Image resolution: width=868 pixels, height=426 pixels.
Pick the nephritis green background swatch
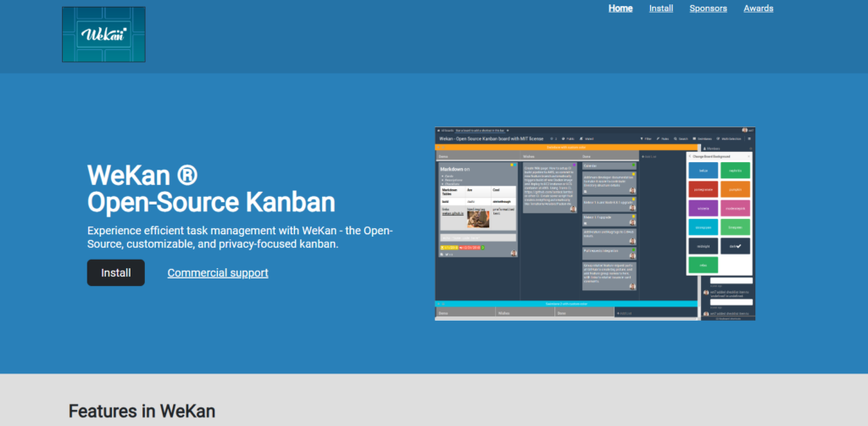coord(735,171)
